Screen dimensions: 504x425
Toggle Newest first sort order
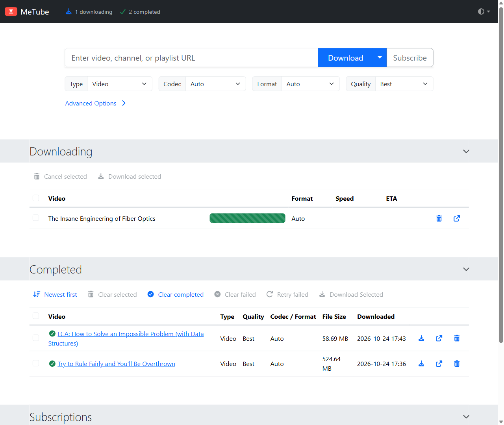(55, 294)
